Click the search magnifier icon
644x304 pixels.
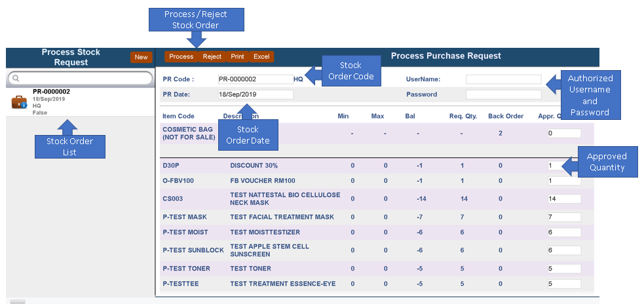pos(16,78)
